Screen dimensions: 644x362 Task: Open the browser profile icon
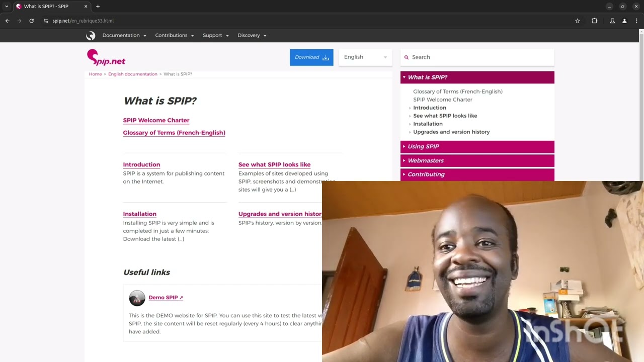click(624, 21)
